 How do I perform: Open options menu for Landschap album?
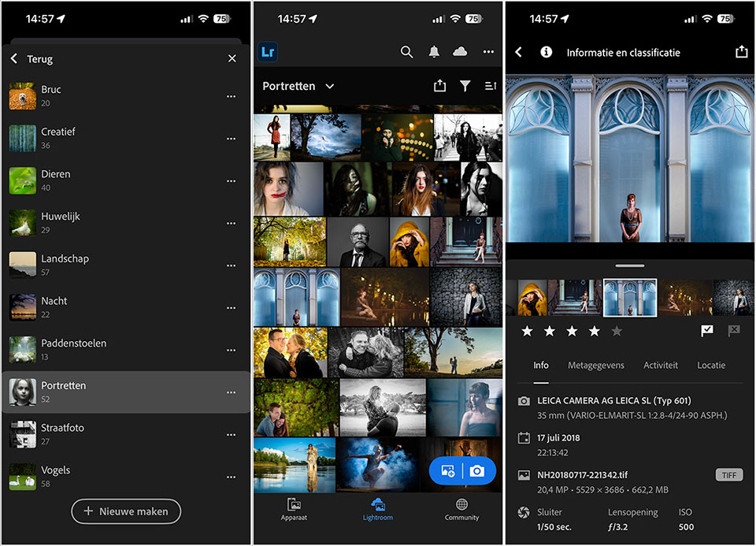click(231, 266)
